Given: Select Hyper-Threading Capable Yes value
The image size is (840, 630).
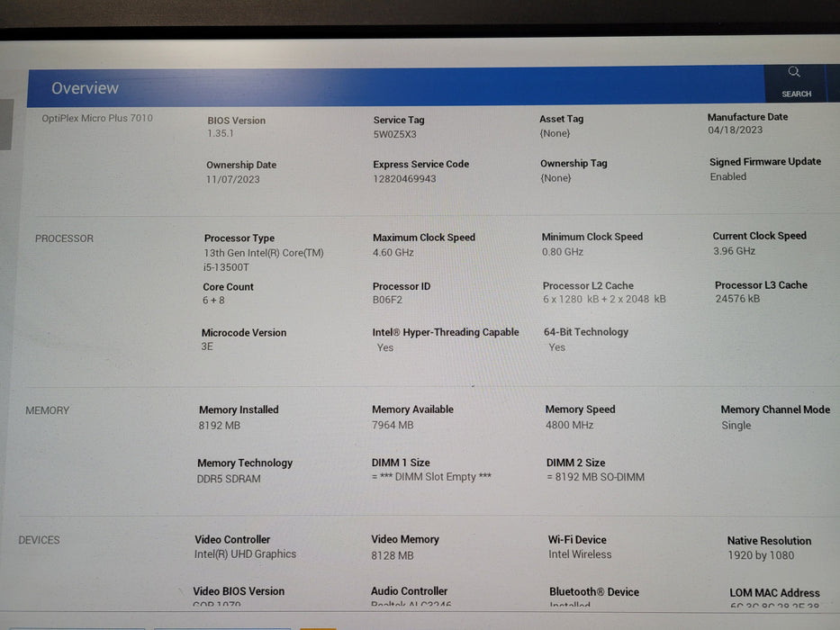Looking at the screenshot, I should 384,347.
